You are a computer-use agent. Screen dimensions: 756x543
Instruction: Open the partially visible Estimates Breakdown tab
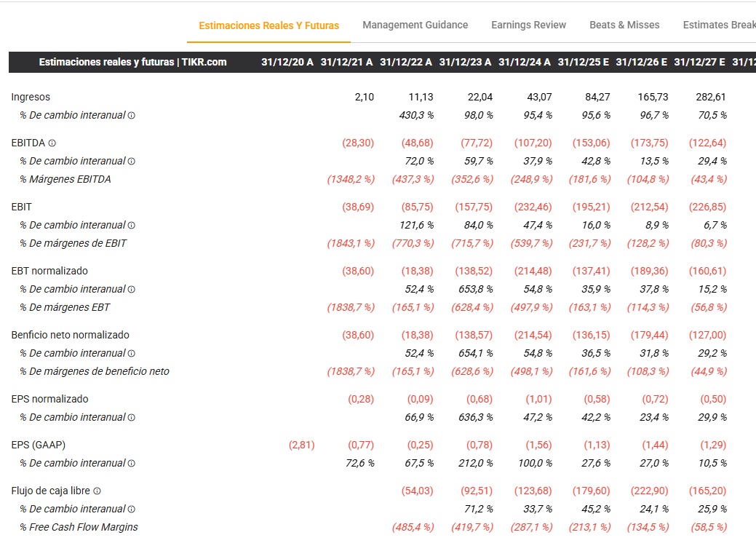click(x=718, y=25)
